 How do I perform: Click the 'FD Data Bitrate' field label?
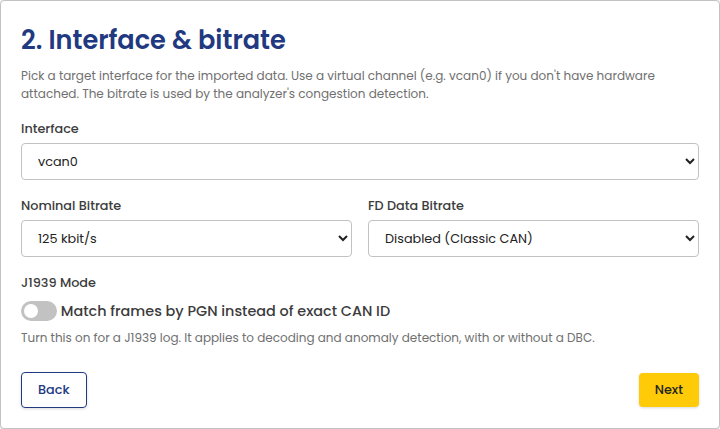click(416, 205)
